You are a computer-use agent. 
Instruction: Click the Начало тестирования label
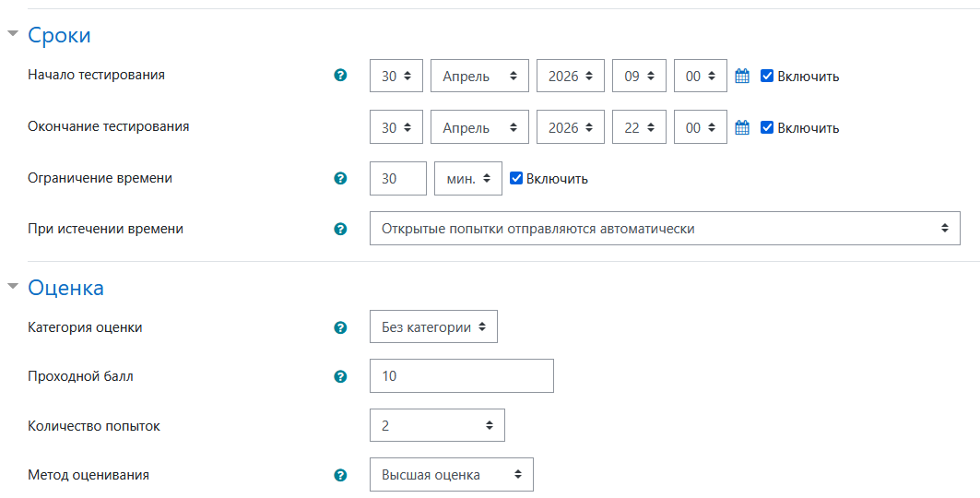coord(96,75)
